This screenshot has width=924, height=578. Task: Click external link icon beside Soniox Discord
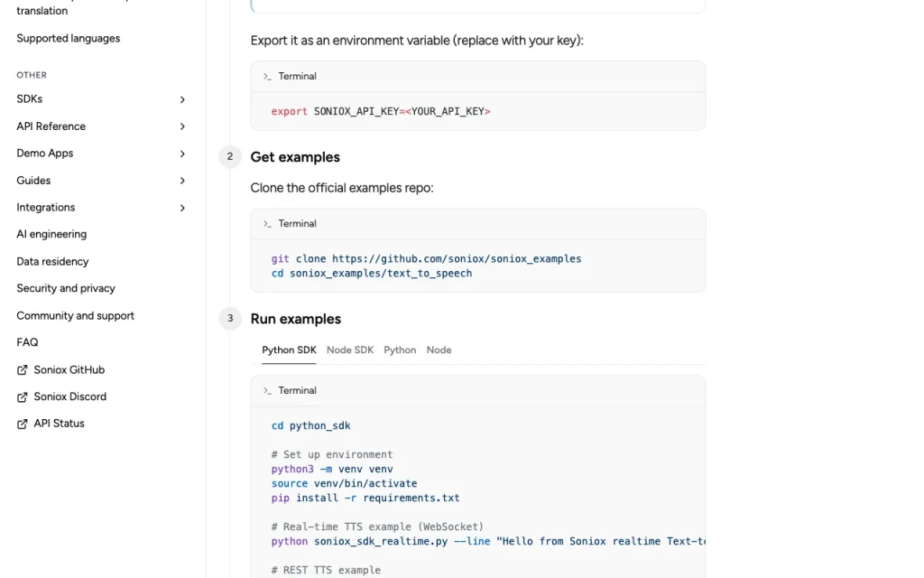coord(22,397)
